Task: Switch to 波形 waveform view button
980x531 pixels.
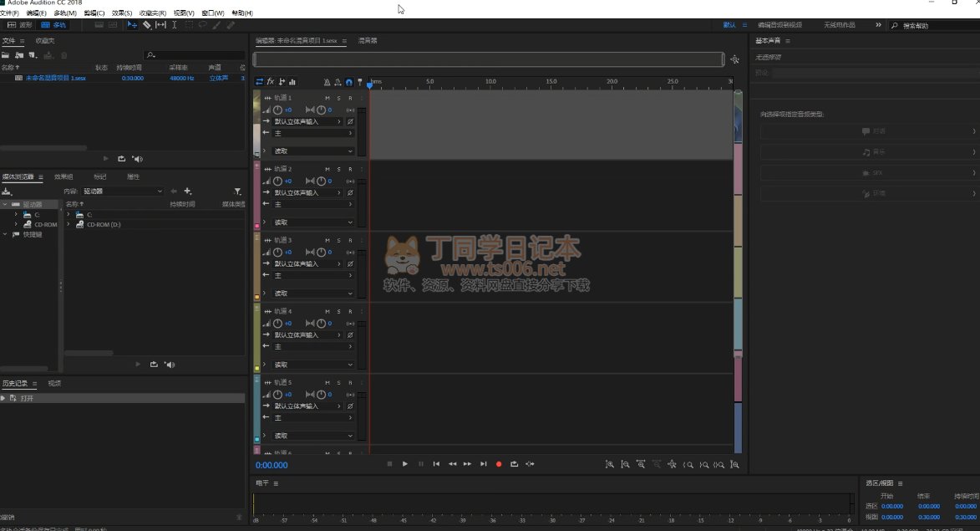Action: [20, 25]
